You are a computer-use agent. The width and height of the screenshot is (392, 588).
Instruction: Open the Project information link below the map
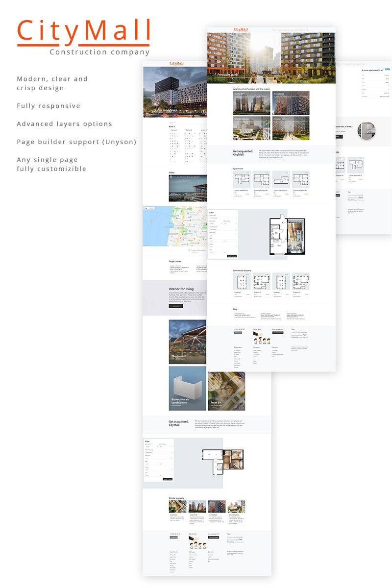[197, 250]
